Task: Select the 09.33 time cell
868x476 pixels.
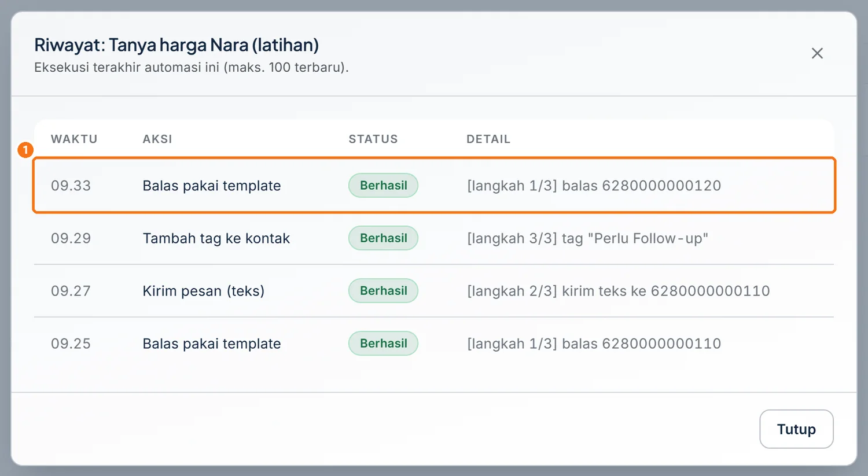Action: click(x=71, y=186)
